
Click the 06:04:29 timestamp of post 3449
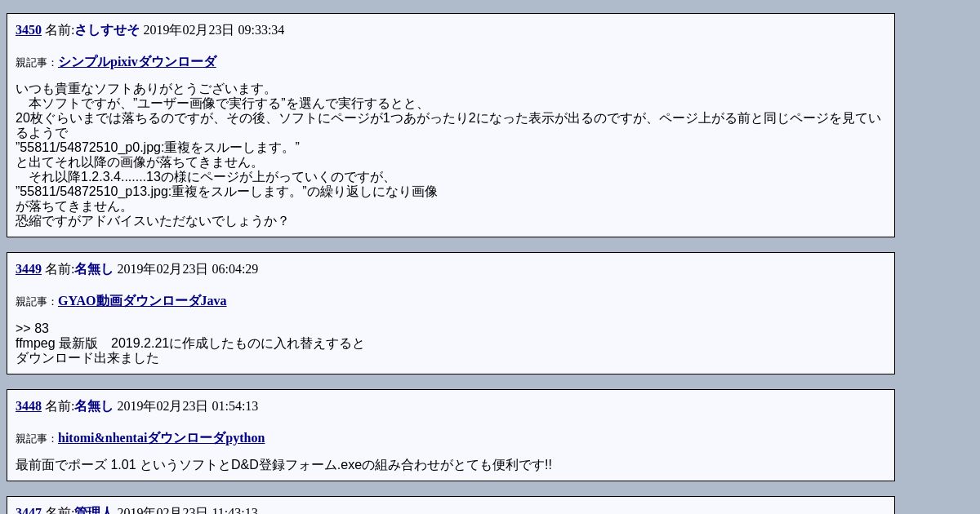pyautogui.click(x=235, y=269)
